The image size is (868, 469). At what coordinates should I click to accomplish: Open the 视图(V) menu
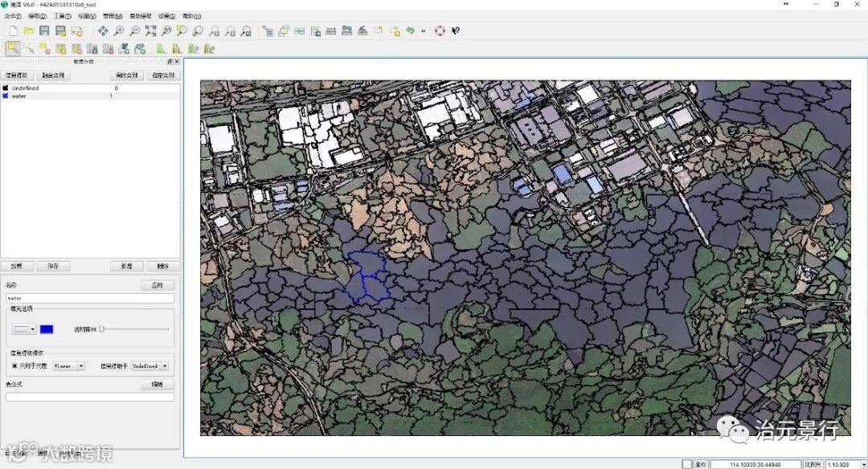click(87, 16)
